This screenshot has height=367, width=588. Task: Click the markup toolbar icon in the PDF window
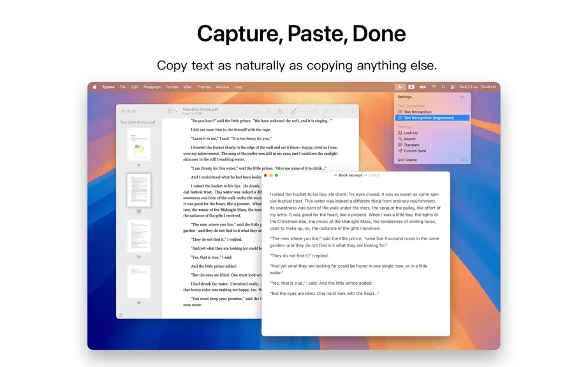tap(325, 112)
